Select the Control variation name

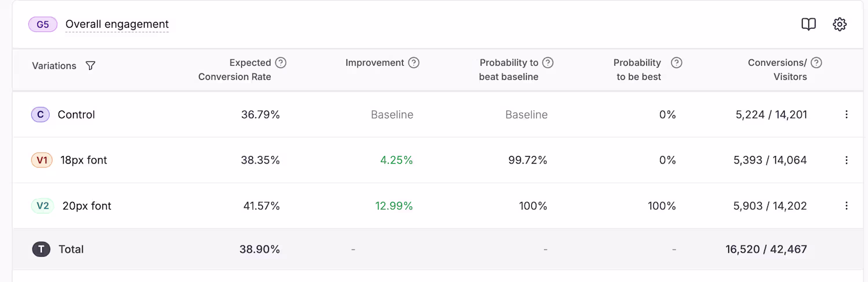pos(76,114)
